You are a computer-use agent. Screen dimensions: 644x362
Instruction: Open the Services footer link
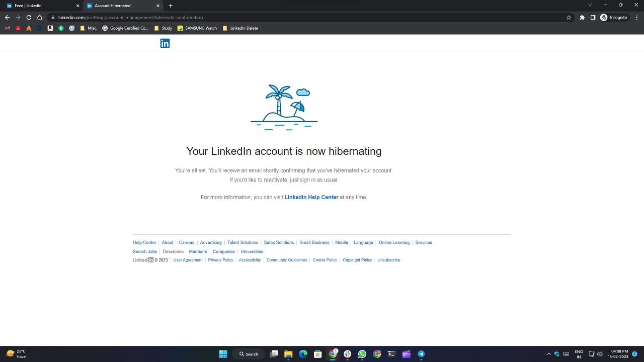(x=424, y=242)
